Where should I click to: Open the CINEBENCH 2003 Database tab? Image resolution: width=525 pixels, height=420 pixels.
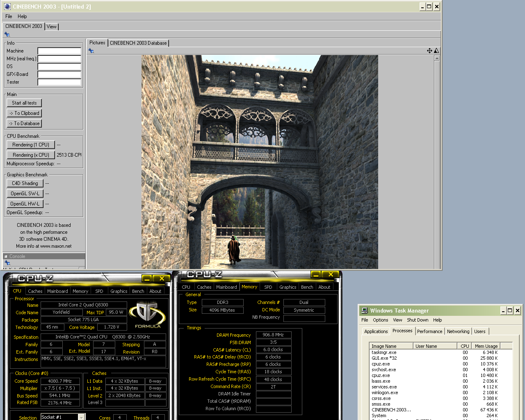pyautogui.click(x=138, y=43)
